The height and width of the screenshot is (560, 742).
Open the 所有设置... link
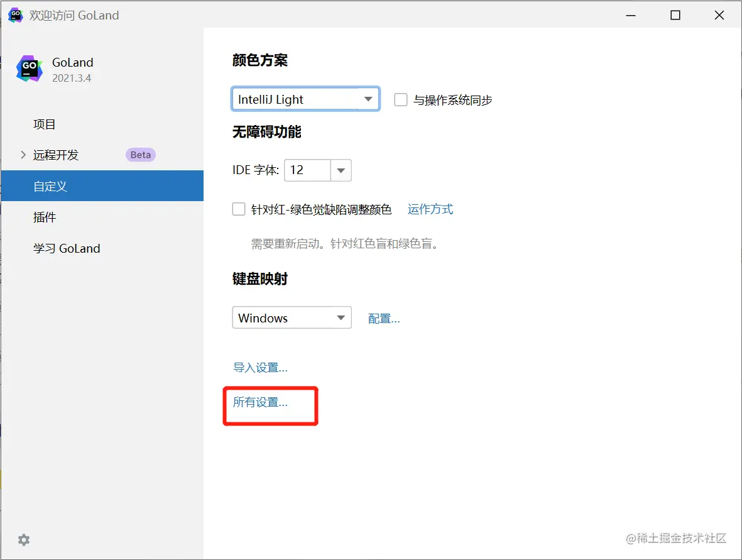click(x=260, y=402)
